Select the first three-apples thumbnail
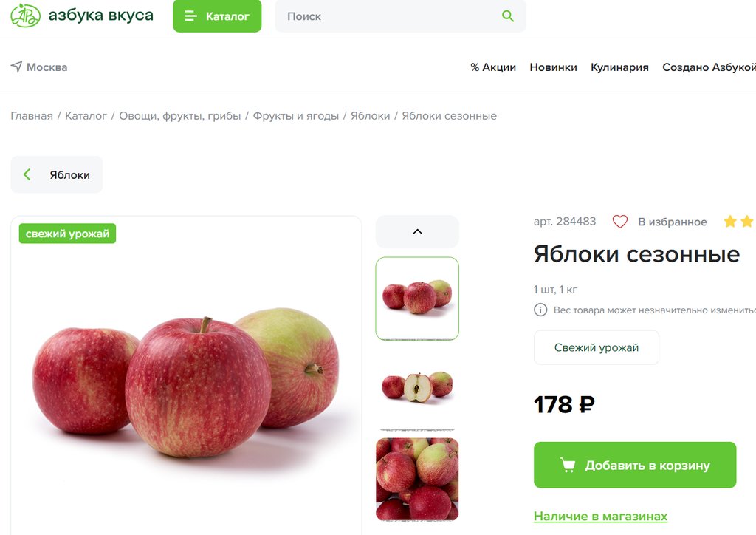This screenshot has width=756, height=535. pos(417,298)
